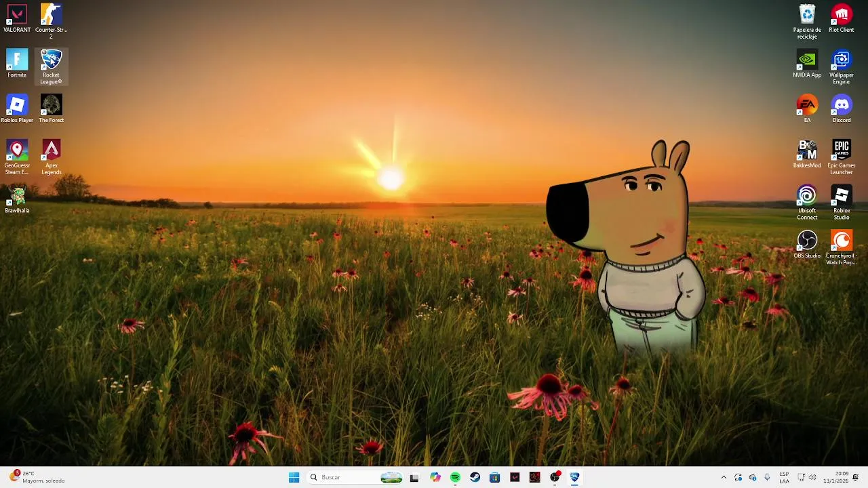Select the Rocket League desktop icon

(51, 67)
